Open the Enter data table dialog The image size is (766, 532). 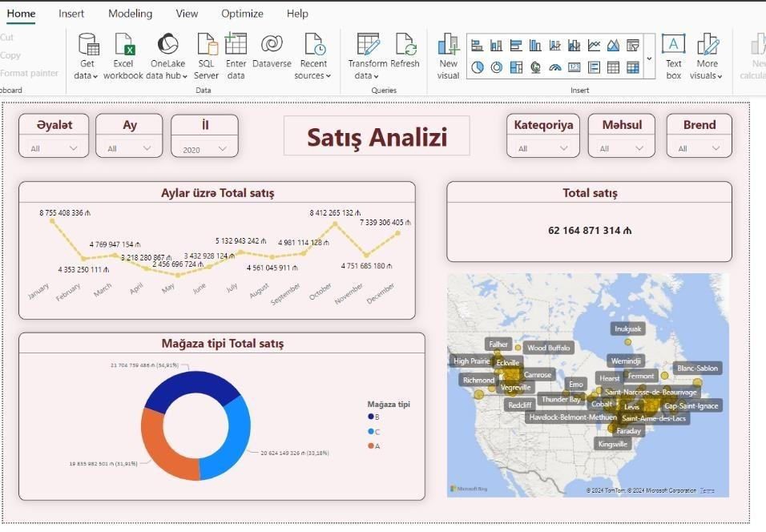(236, 56)
